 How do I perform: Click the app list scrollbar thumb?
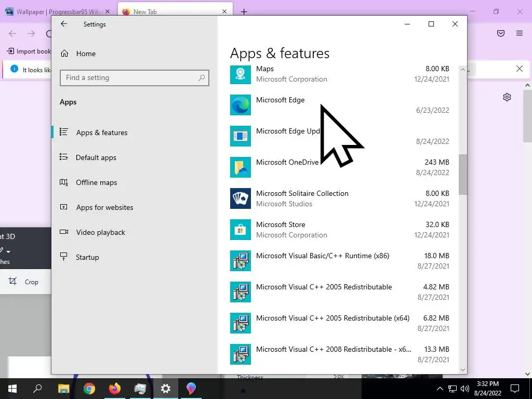(463, 175)
